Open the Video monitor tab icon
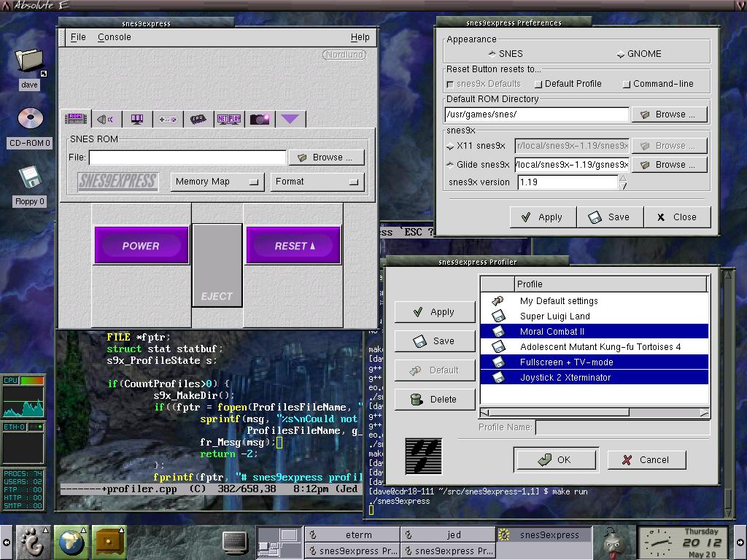 (136, 119)
